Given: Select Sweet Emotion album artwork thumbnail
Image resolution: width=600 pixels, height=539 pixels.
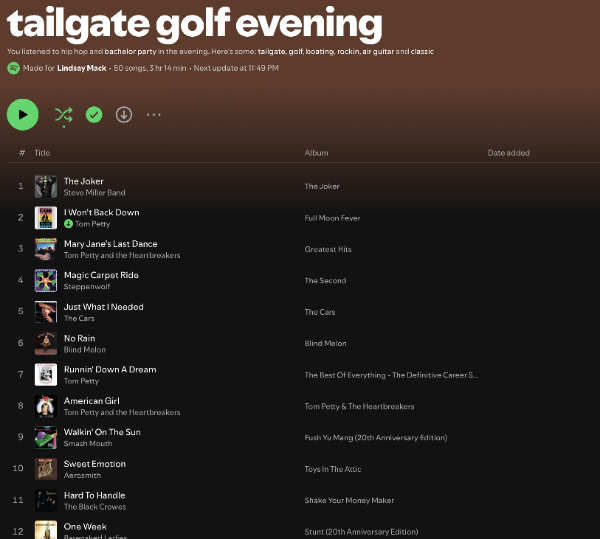Looking at the screenshot, I should 46,469.
